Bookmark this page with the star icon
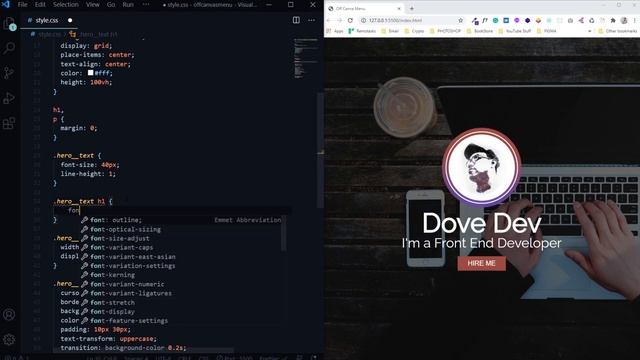 [461, 20]
